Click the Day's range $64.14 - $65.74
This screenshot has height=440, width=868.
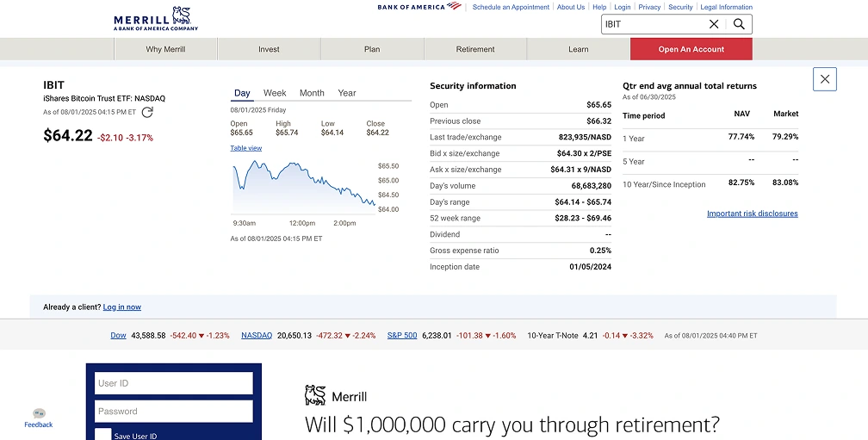point(583,202)
